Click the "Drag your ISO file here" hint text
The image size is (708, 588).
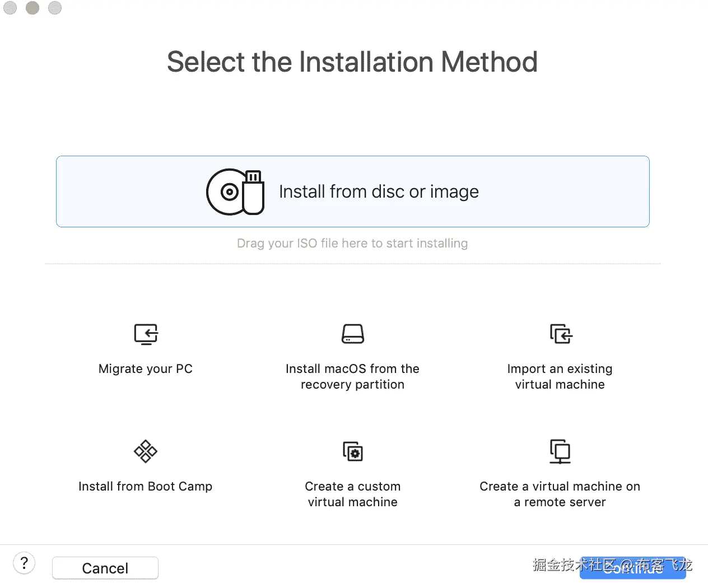pyautogui.click(x=352, y=244)
